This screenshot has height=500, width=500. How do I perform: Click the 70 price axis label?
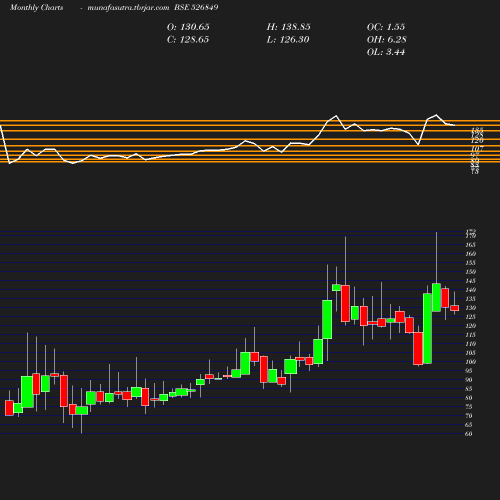(x=468, y=416)
